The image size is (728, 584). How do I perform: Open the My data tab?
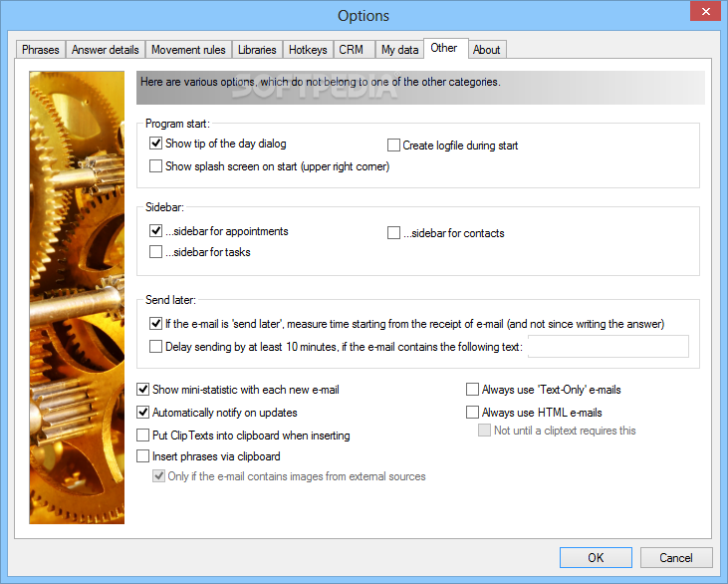(x=399, y=50)
